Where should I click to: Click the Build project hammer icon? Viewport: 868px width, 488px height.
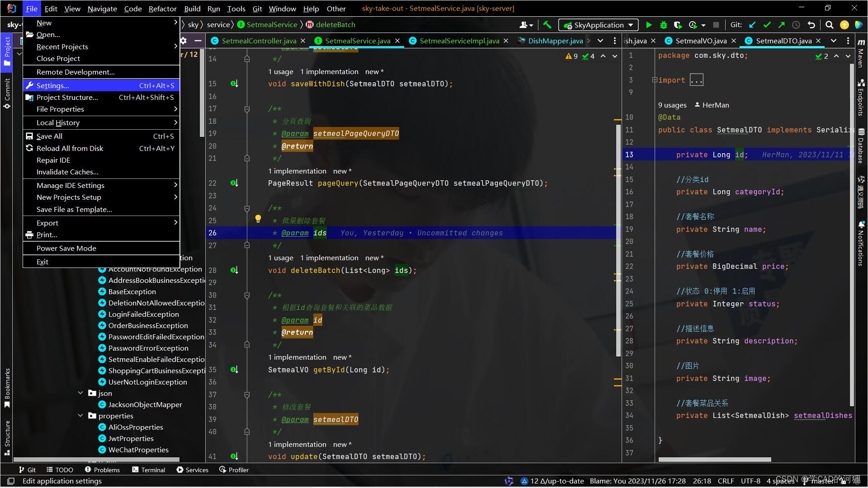pos(547,25)
